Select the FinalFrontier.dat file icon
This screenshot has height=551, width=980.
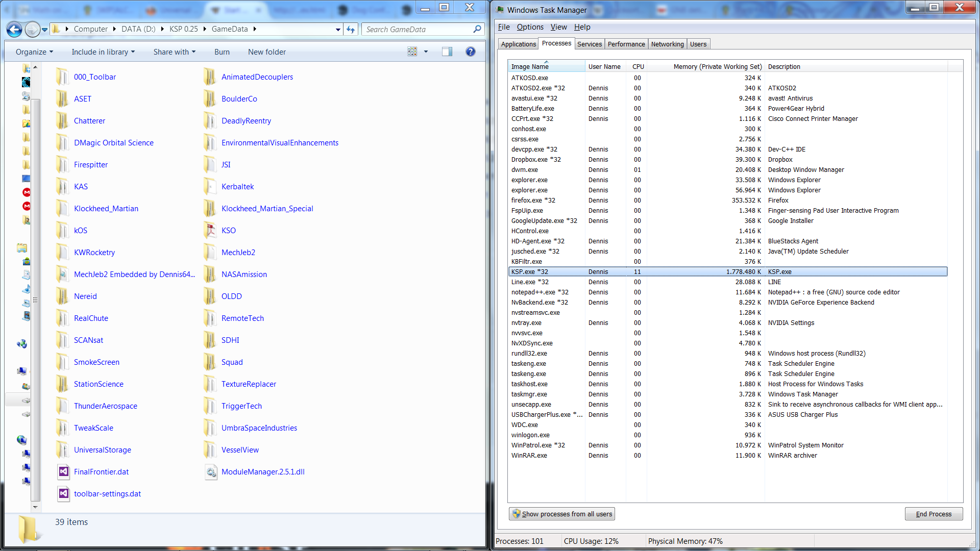(x=64, y=472)
